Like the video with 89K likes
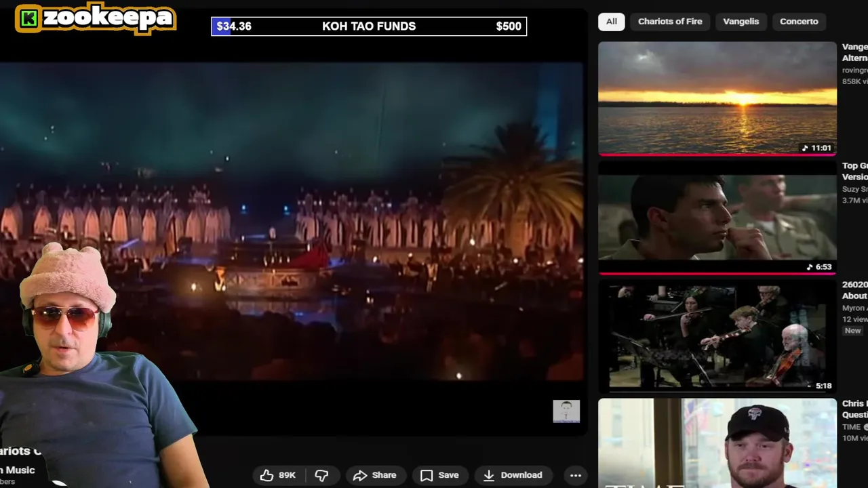868x488 pixels. click(279, 475)
